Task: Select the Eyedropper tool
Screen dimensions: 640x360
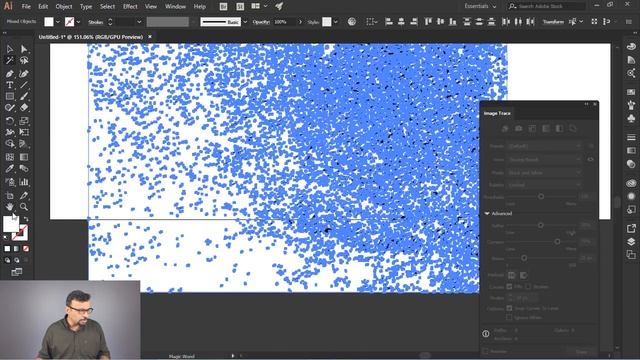Action: tap(10, 169)
